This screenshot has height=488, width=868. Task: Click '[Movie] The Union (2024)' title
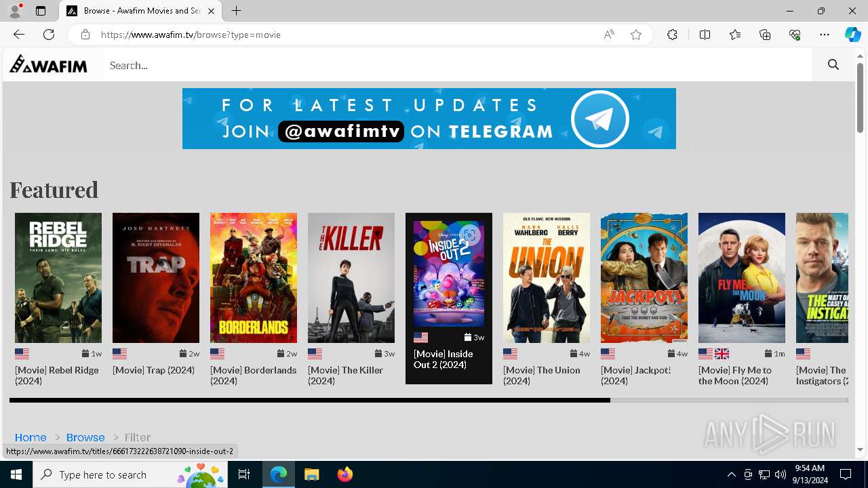coord(542,375)
